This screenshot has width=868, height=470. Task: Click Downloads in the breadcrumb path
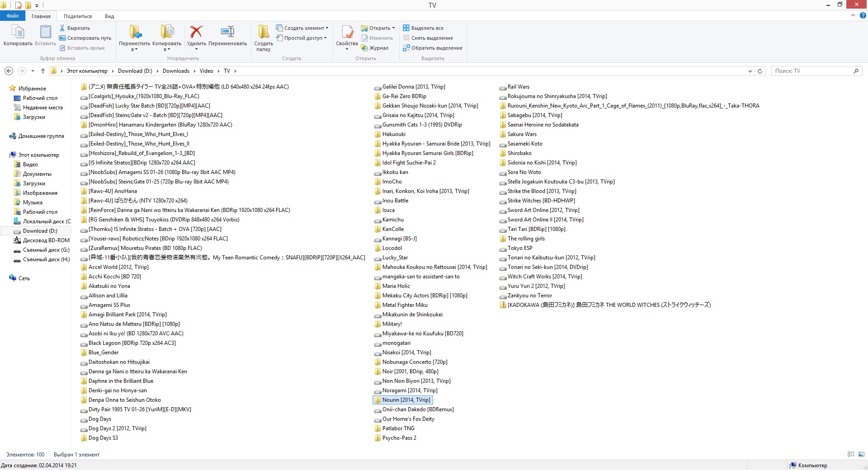click(176, 71)
